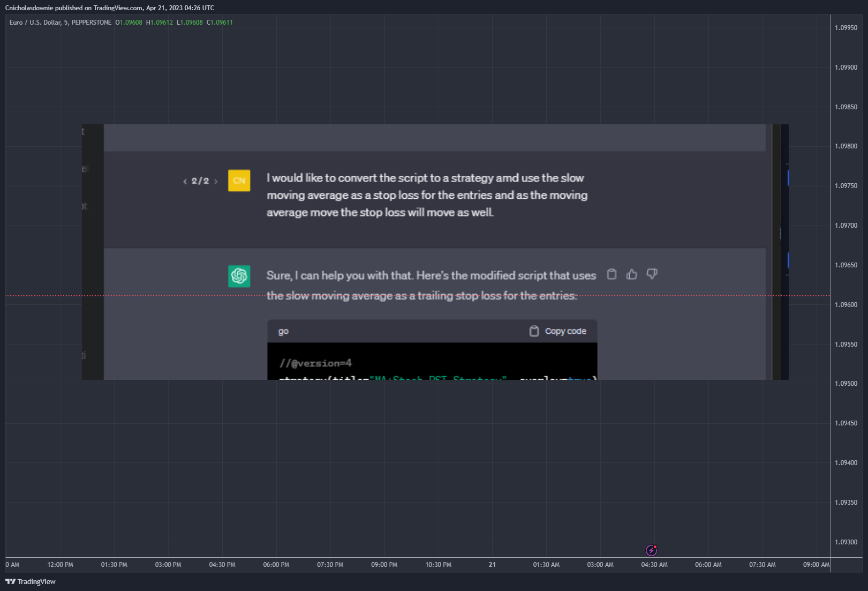Click the thumbs up icon
This screenshot has height=591, width=868.
point(632,274)
